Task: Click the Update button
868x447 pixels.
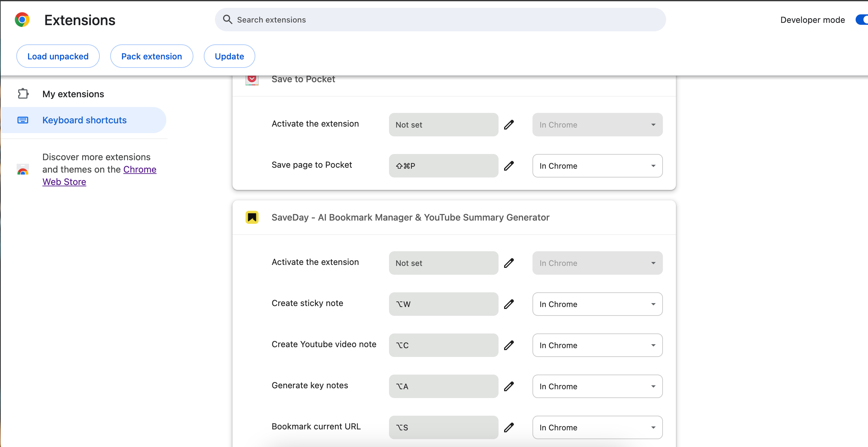Action: pyautogui.click(x=230, y=56)
